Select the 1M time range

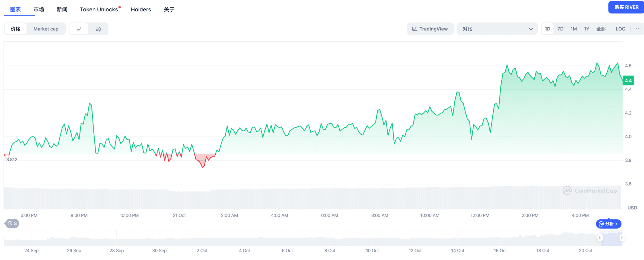(x=574, y=29)
